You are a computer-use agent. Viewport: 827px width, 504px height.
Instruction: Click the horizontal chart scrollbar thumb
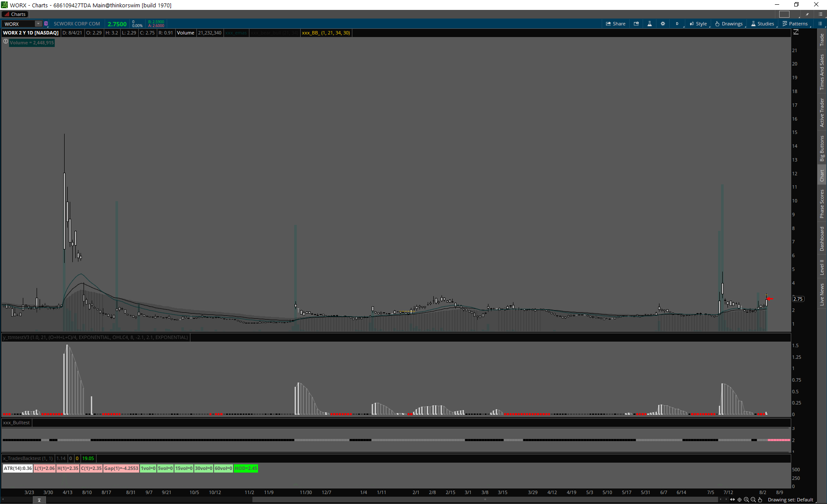pyautogui.click(x=485, y=500)
